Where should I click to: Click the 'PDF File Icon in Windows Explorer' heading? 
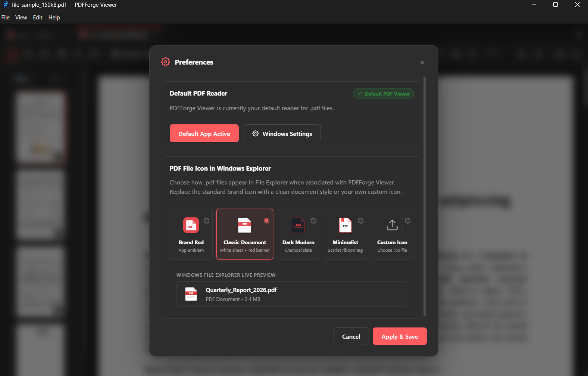220,168
